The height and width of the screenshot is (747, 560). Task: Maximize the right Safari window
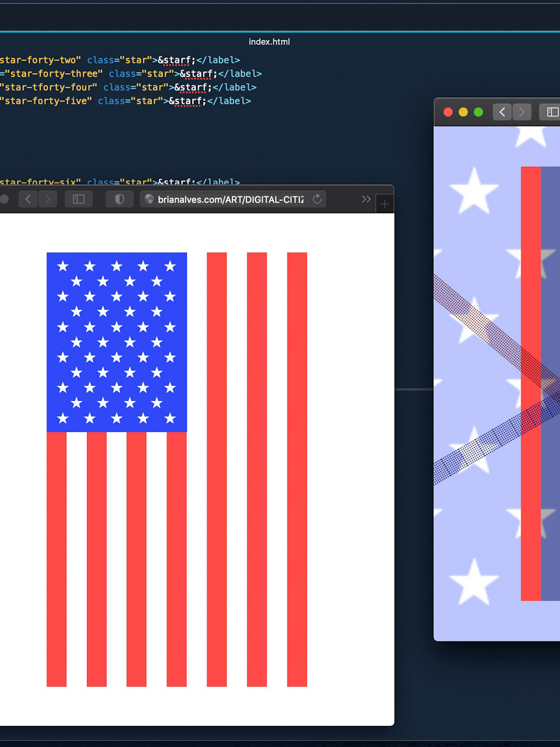[x=478, y=112]
